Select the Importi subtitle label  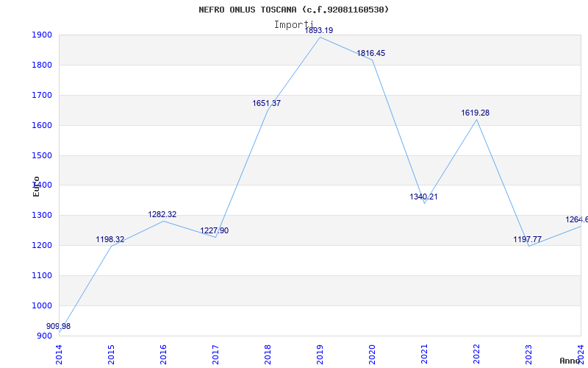[x=293, y=25]
